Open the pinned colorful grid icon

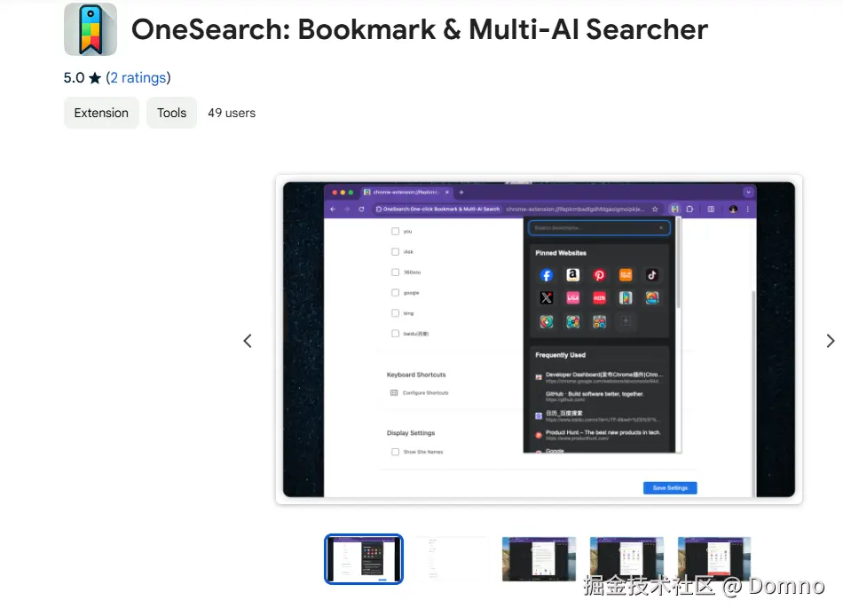tap(599, 321)
